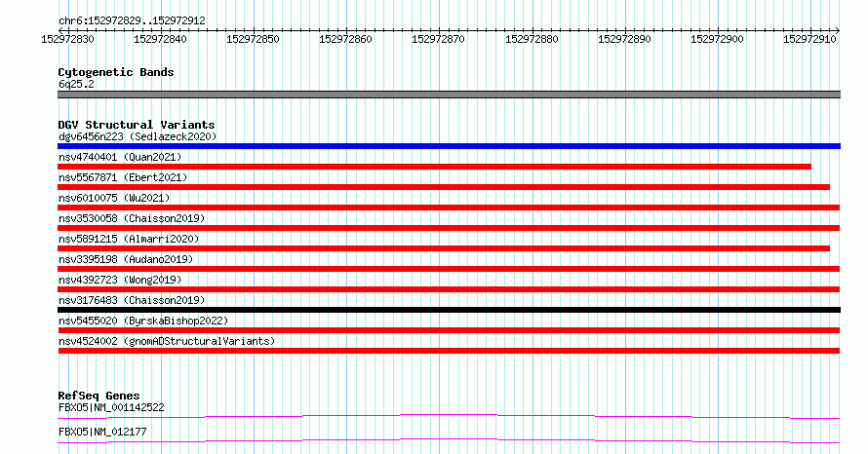The height and width of the screenshot is (454, 868).
Task: Click the chr6:152972829..152972912 region label
Action: 132,20
